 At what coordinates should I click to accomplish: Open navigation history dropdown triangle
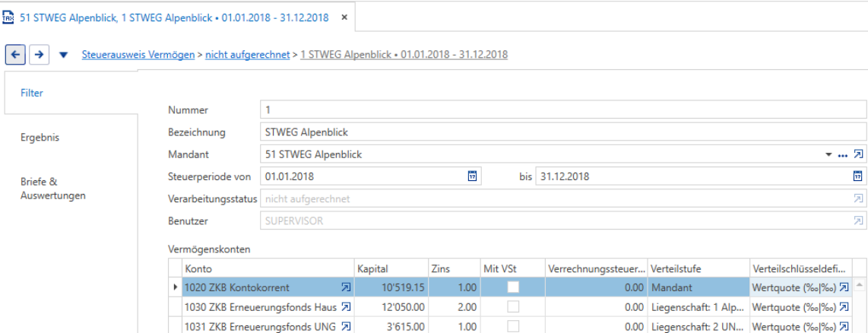click(63, 55)
